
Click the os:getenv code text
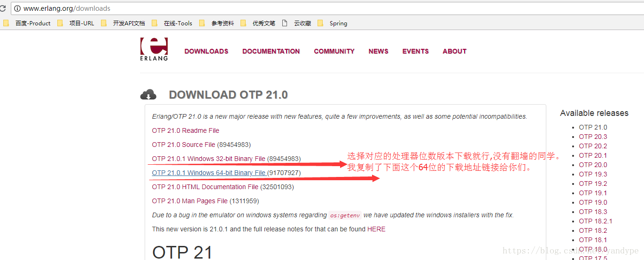coord(345,215)
